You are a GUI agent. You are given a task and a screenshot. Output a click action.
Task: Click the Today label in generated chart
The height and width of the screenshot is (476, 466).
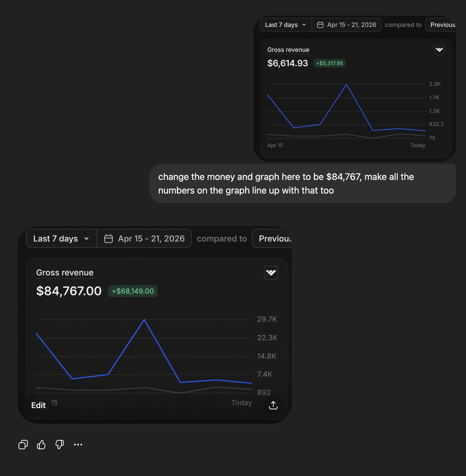click(x=241, y=403)
